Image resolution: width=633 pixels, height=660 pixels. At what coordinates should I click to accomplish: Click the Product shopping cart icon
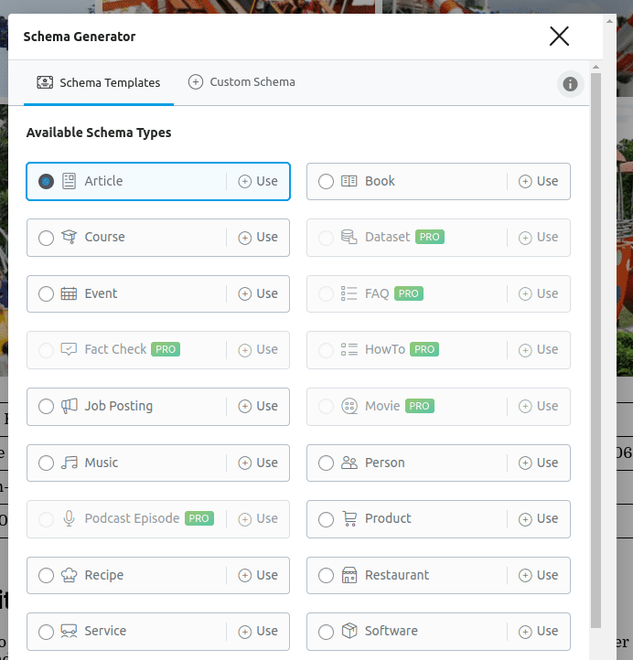(349, 519)
